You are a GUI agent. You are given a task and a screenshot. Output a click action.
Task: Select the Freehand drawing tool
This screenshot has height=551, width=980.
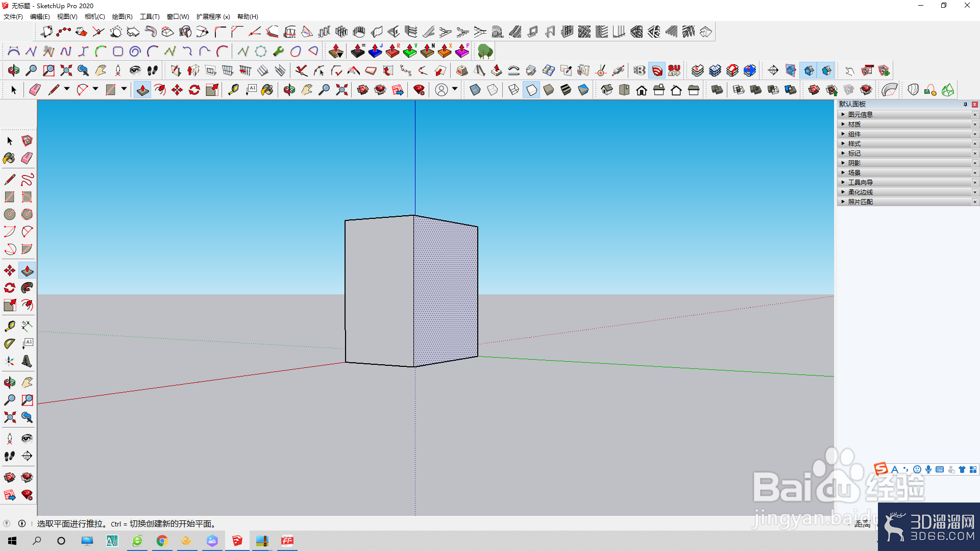point(27,180)
